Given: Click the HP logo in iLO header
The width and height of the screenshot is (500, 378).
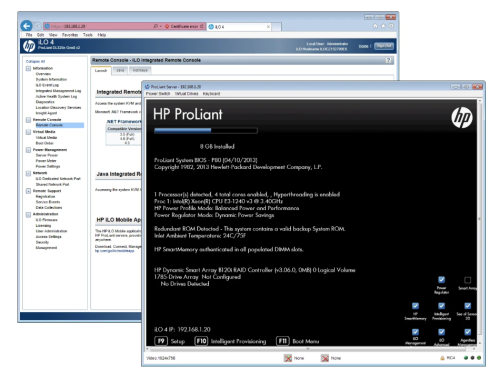Looking at the screenshot, I should coord(29,46).
